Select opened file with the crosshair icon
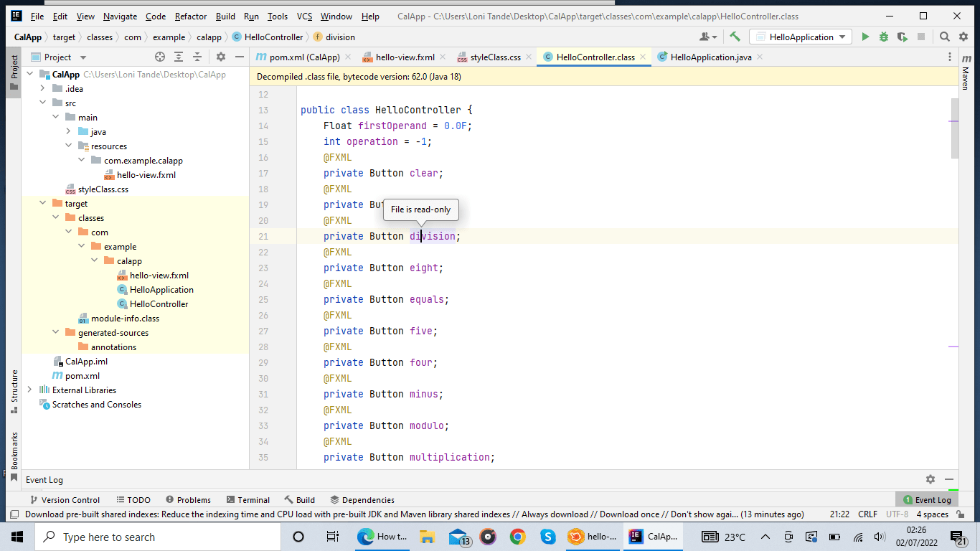The width and height of the screenshot is (980, 551). click(160, 57)
